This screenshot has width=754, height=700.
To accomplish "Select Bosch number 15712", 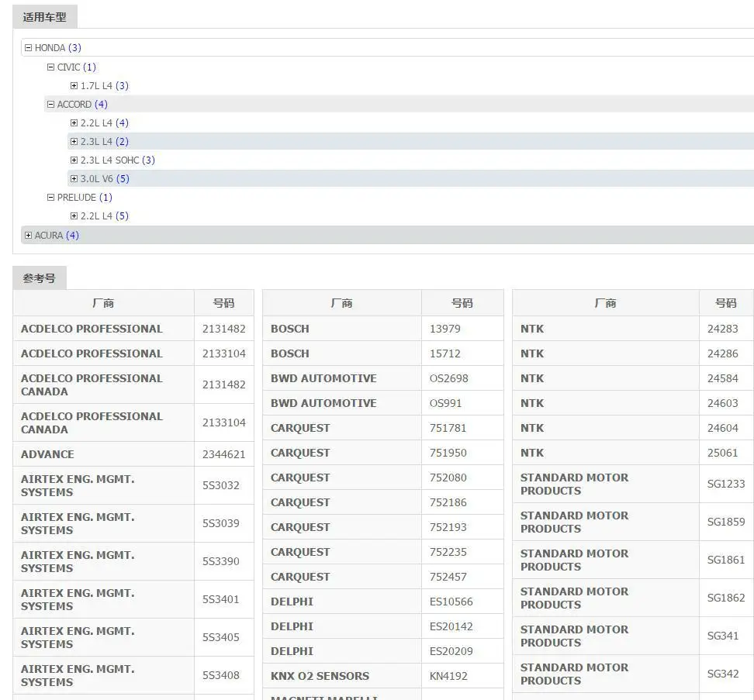I will click(x=444, y=353).
